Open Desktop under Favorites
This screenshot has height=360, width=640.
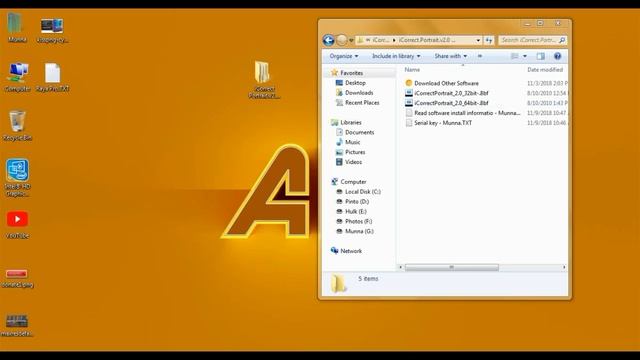pos(355,82)
